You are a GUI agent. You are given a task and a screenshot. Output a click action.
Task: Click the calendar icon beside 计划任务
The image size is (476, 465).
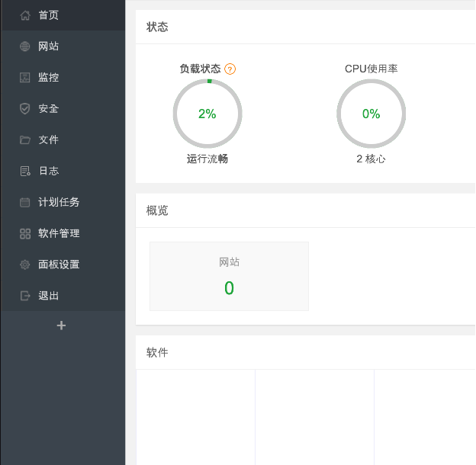click(25, 202)
